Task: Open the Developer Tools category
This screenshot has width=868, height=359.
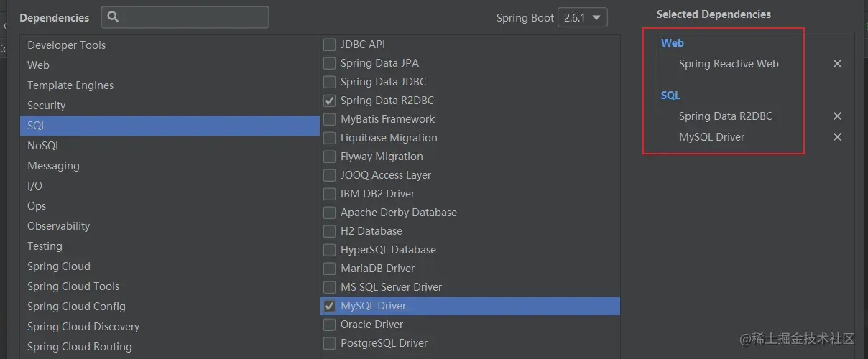Action: point(170,45)
